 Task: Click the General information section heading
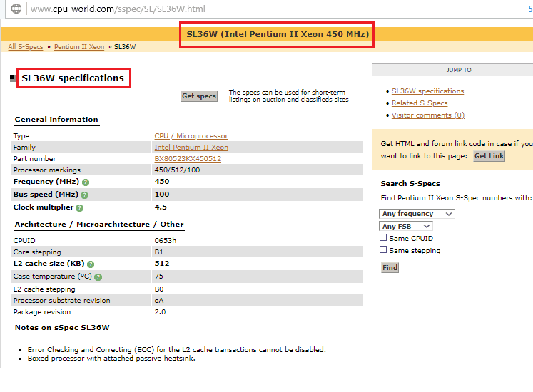[x=56, y=120]
